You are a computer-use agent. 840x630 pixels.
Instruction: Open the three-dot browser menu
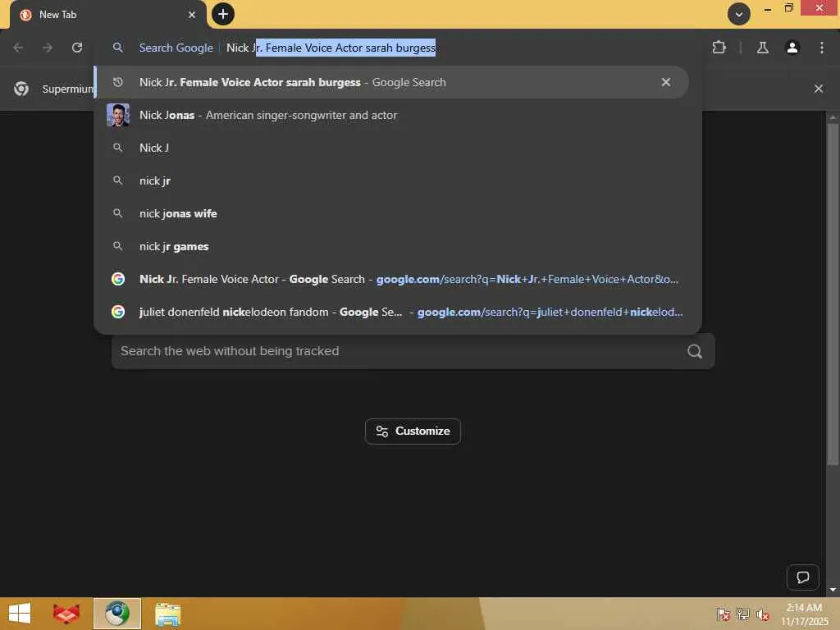(822, 48)
